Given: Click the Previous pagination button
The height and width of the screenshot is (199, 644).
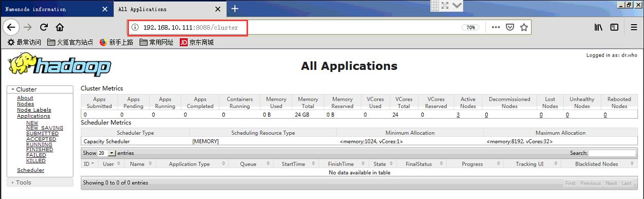Looking at the screenshot, I should [591, 183].
